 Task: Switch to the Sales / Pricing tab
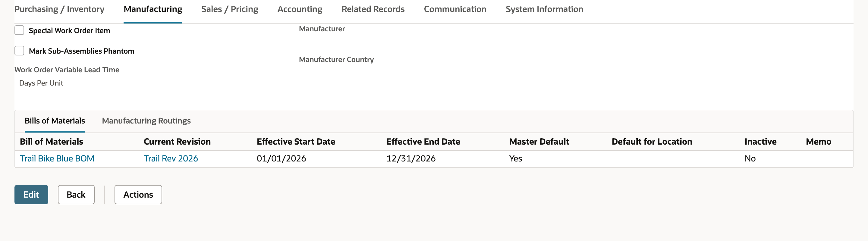tap(229, 9)
